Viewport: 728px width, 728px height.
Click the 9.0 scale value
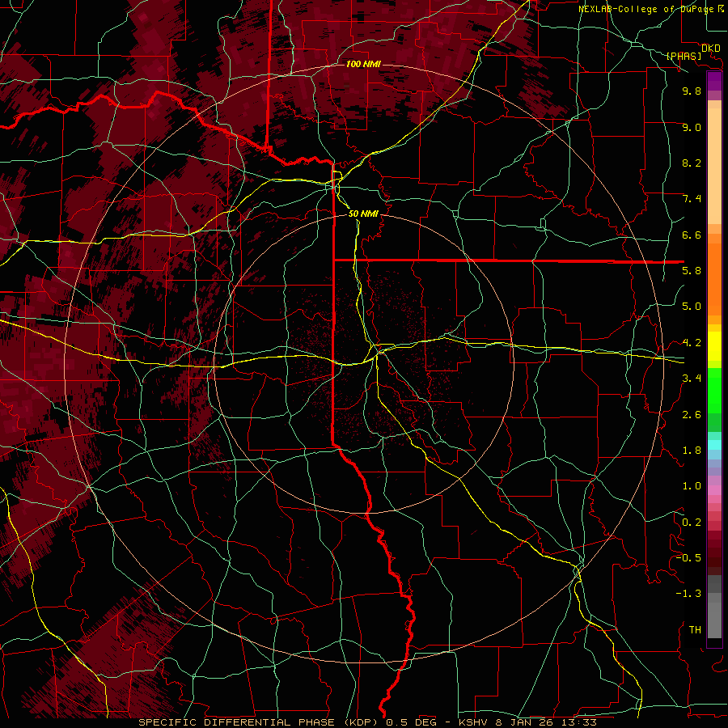point(691,127)
